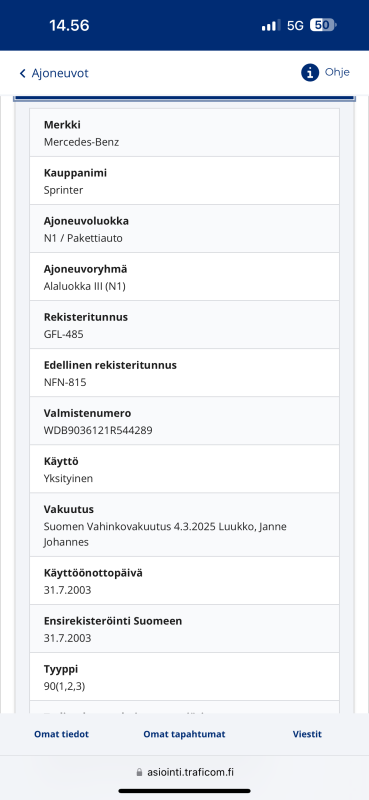
Task: Open Omat tiedot tab
Action: click(61, 734)
